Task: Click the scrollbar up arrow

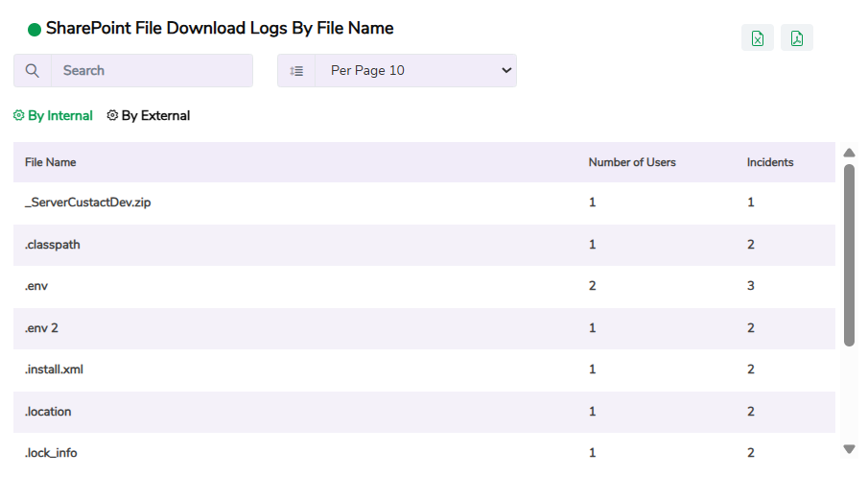Action: pos(849,153)
